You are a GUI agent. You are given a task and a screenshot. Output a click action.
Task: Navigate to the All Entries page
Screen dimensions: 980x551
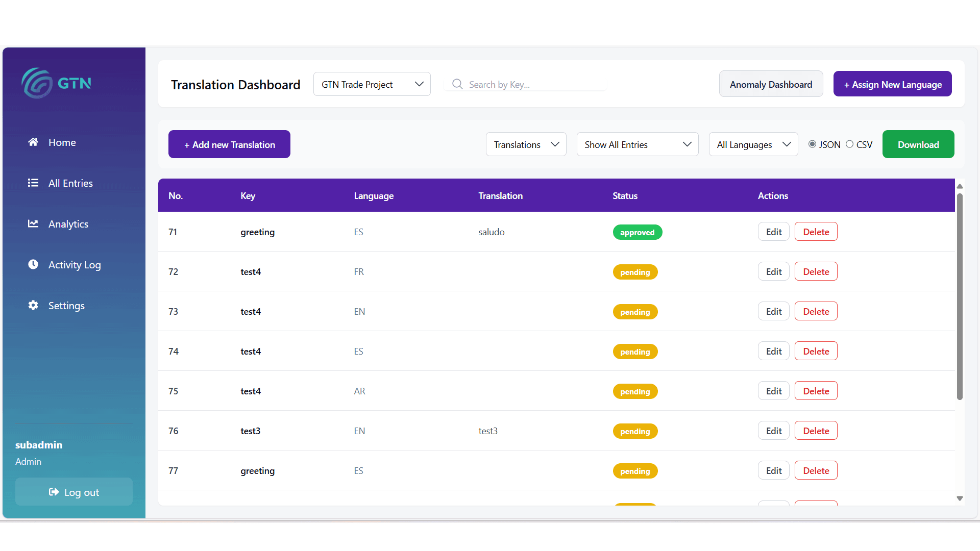coord(70,183)
